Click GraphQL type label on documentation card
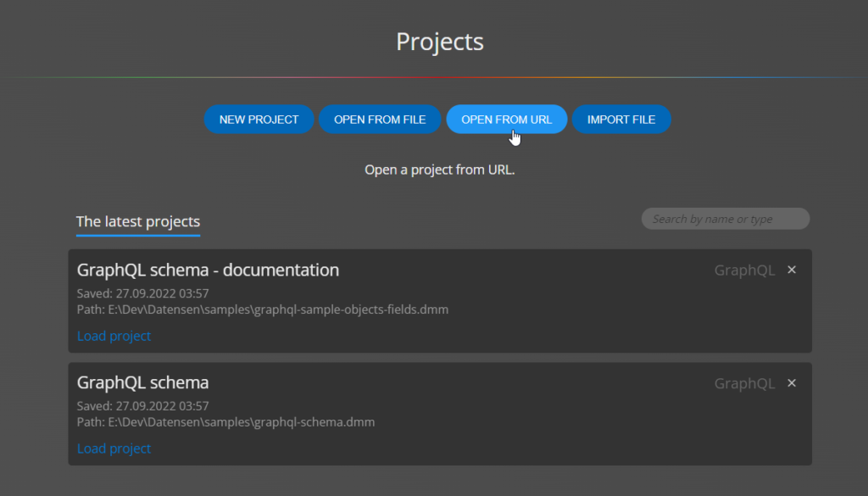Image resolution: width=868 pixels, height=496 pixels. [744, 270]
